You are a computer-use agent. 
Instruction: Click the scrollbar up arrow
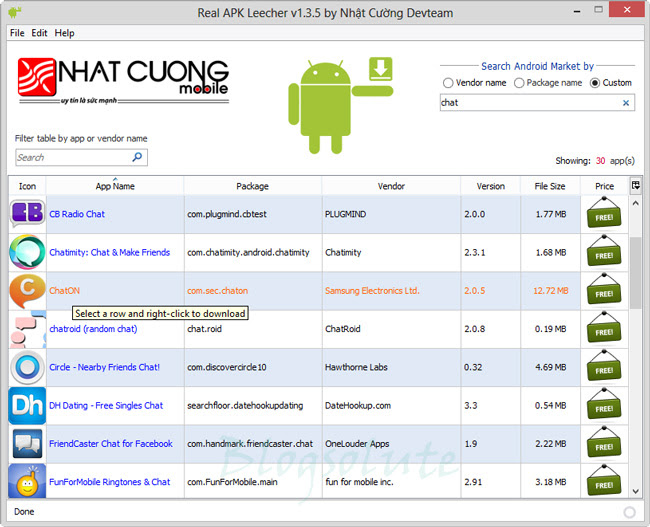click(x=635, y=203)
